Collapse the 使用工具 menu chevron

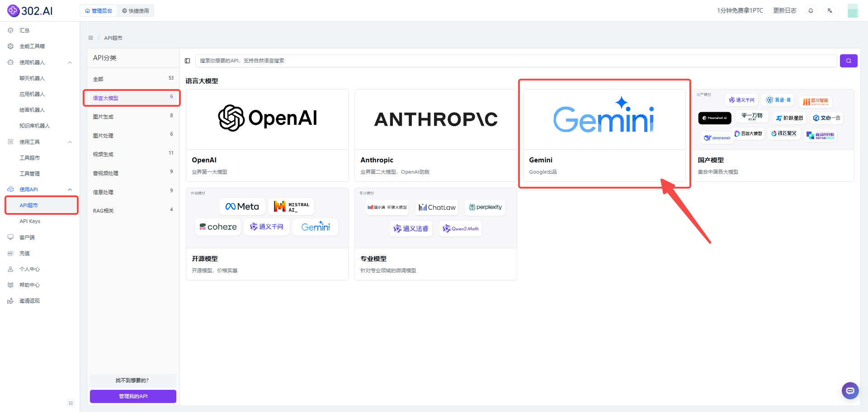pos(70,142)
